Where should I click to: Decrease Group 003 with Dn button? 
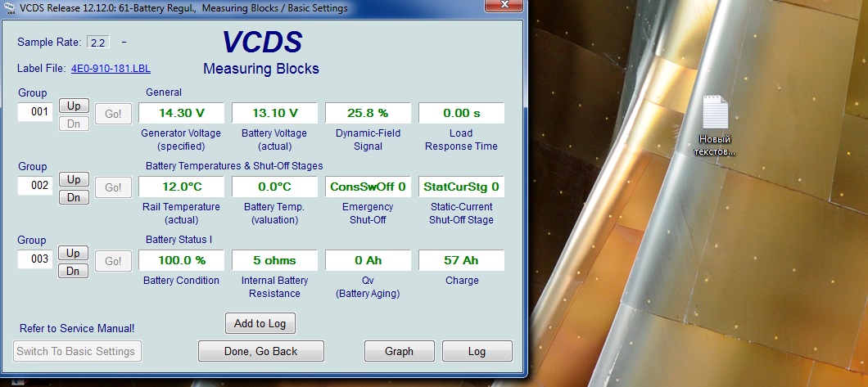coord(74,271)
